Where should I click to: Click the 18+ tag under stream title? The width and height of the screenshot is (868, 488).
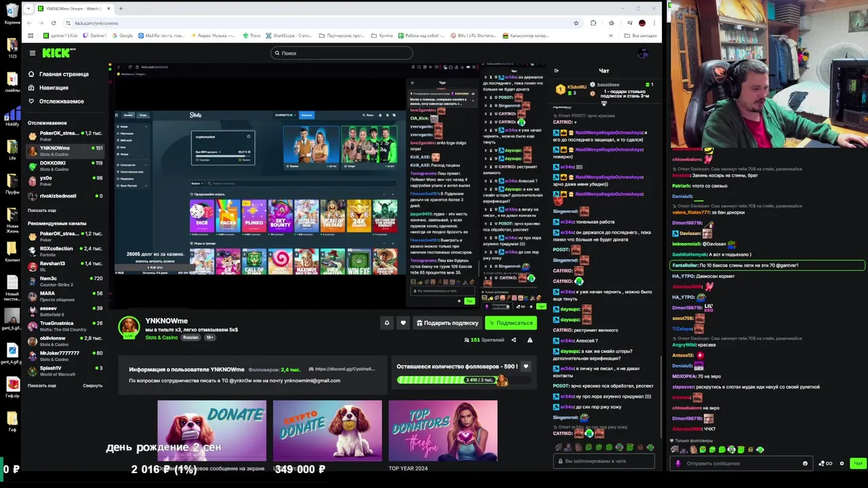point(209,338)
